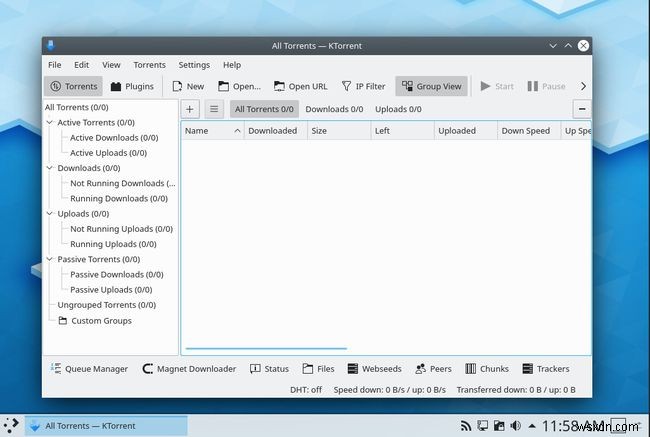Select Ungrouped Torrents (0/0)
The height and width of the screenshot is (437, 650).
tap(107, 305)
